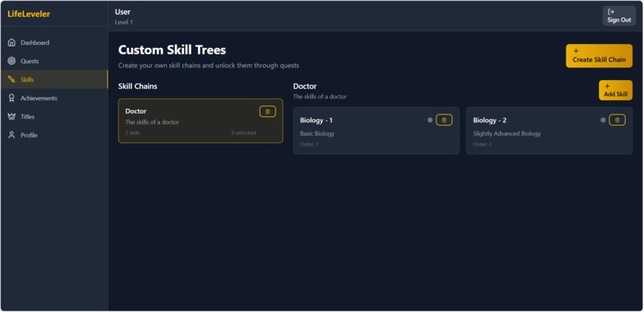
Task: Open the Achievements section
Action: [x=54, y=98]
